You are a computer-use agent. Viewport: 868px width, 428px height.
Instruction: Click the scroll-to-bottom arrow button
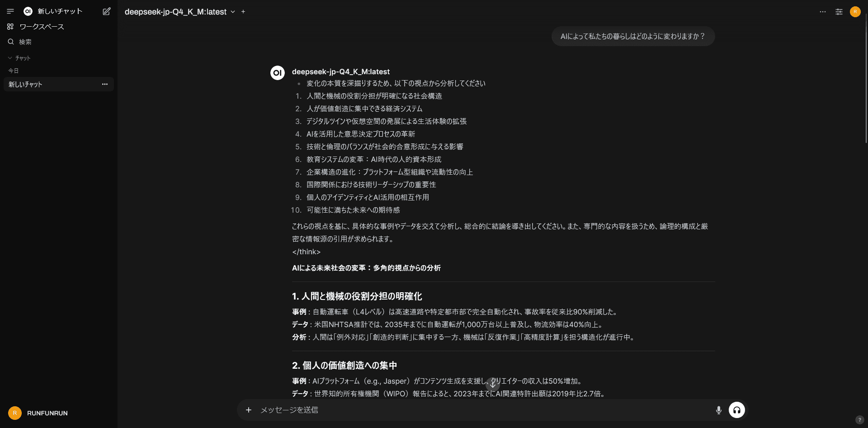493,385
